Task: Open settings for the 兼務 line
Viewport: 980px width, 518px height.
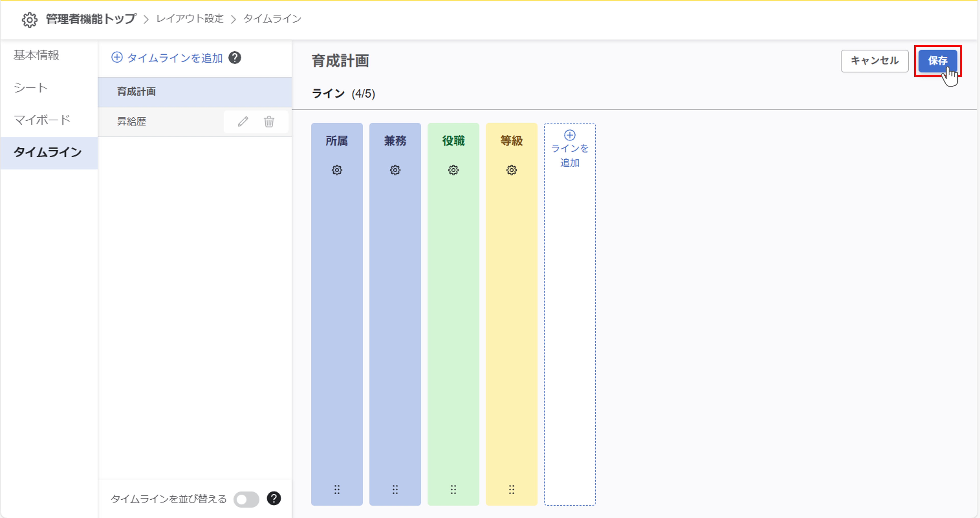Action: tap(395, 170)
